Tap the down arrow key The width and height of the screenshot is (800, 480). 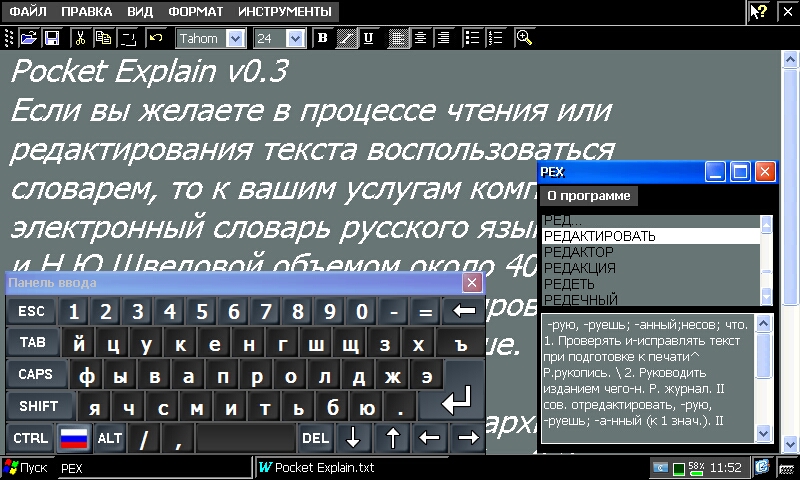[353, 438]
